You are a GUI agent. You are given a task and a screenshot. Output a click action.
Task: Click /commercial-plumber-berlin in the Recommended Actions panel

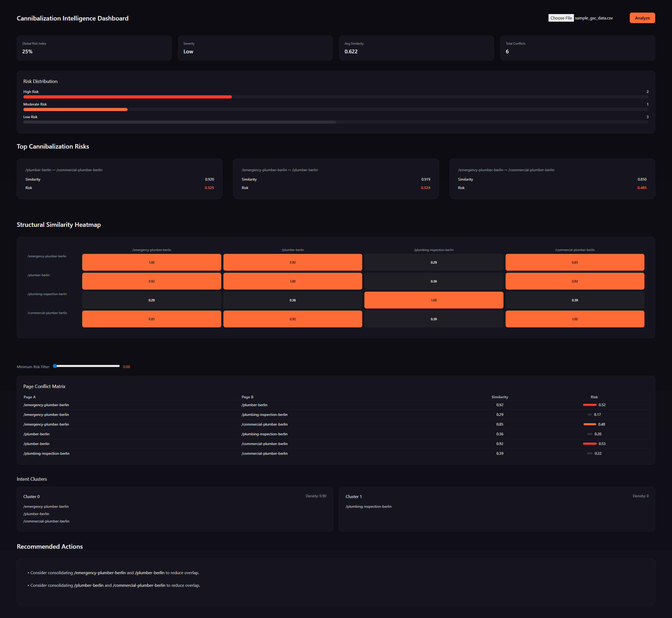click(139, 585)
